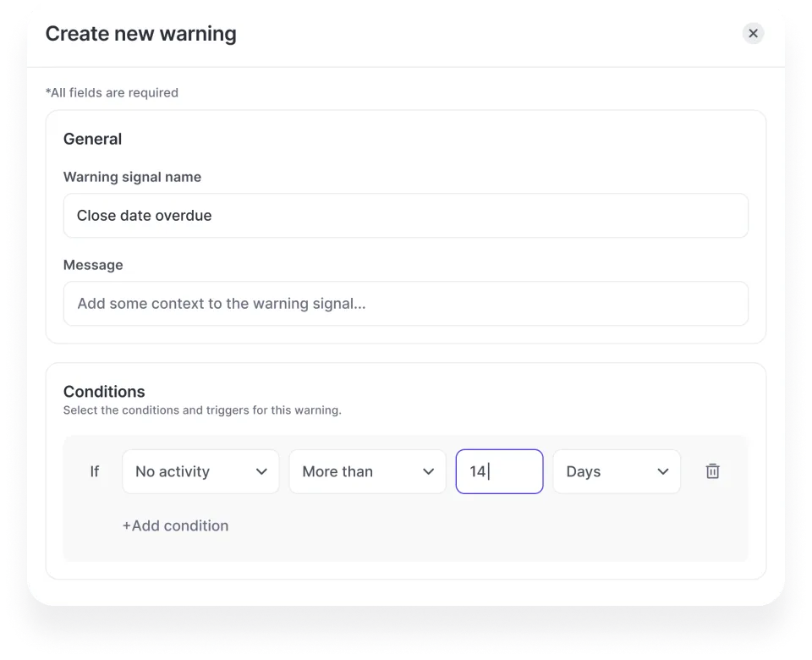
Task: Delete the condition with the trash icon
Action: click(x=712, y=471)
